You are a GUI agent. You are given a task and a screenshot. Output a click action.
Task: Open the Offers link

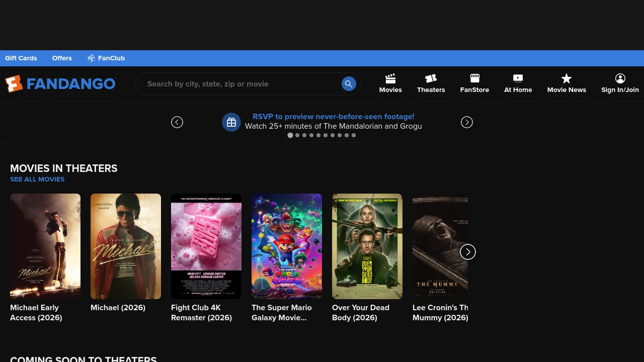pyautogui.click(x=62, y=58)
